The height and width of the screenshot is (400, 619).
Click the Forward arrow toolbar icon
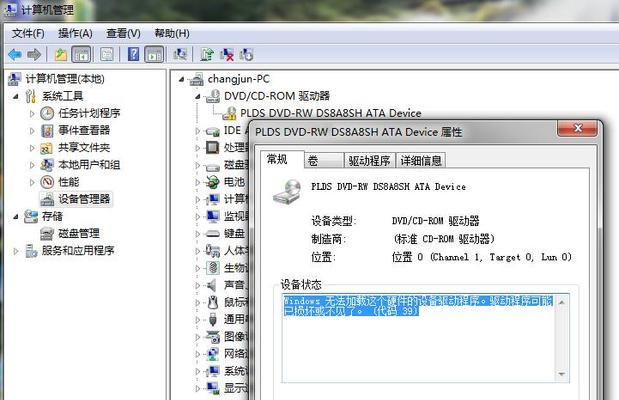point(34,54)
